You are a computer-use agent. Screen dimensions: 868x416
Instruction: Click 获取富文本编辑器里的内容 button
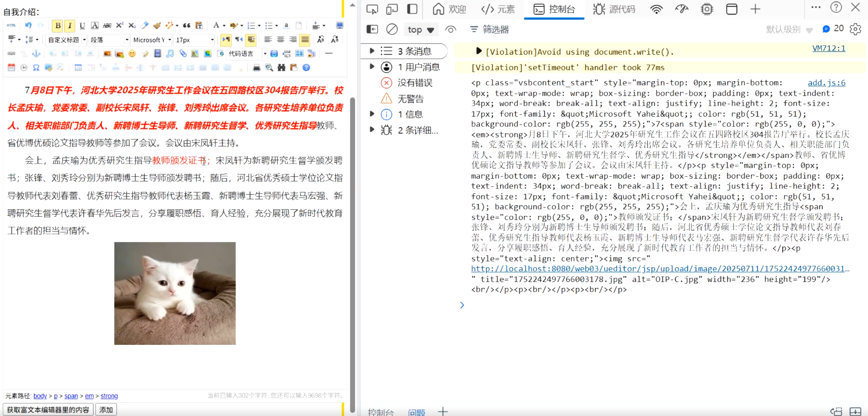coord(48,410)
